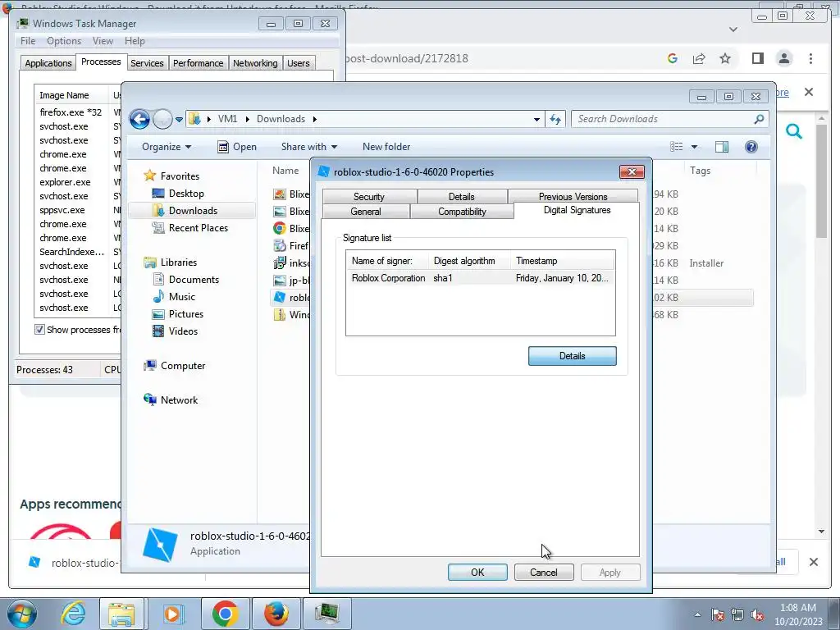Click the Search Downloads field
The width and height of the screenshot is (840, 630).
point(669,119)
